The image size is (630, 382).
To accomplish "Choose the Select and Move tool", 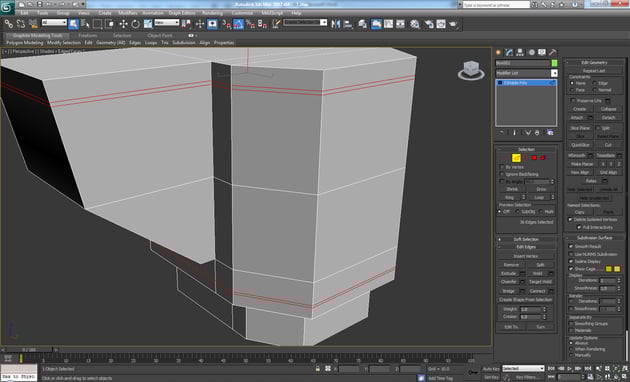I will pyautogui.click(x=123, y=24).
